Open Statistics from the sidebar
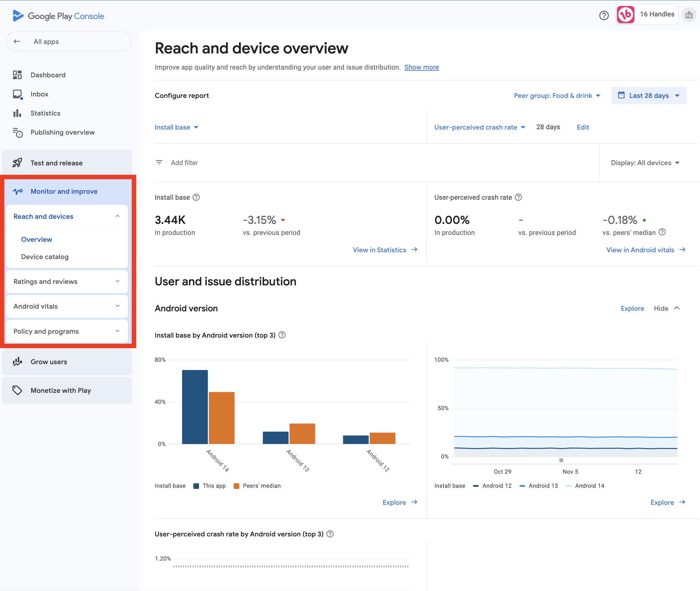 (46, 113)
